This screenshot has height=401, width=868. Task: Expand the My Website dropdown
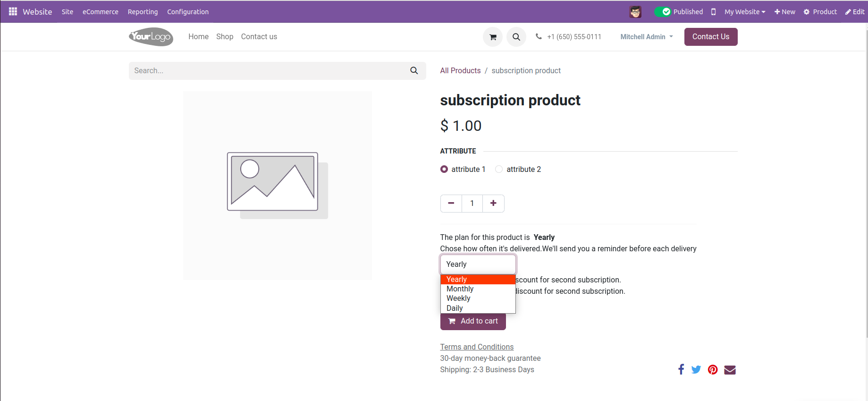click(x=745, y=12)
